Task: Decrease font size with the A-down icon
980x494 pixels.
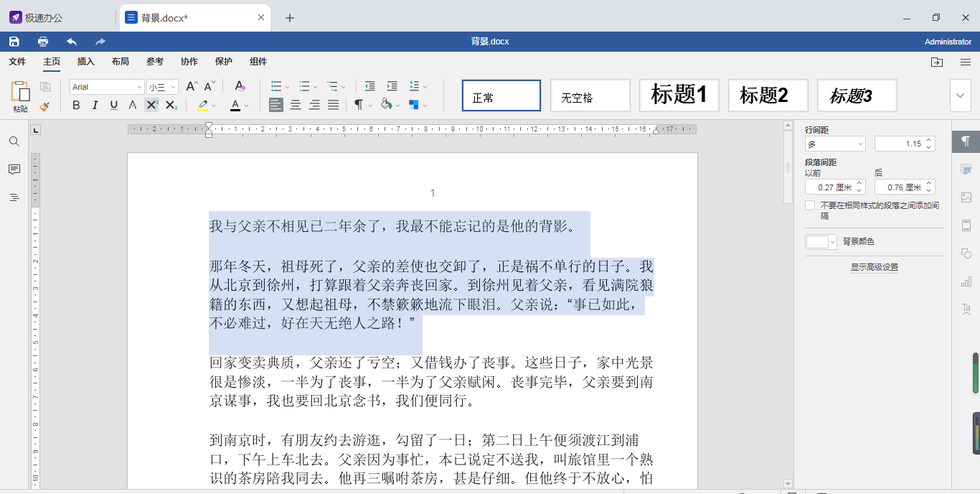Action: point(209,86)
